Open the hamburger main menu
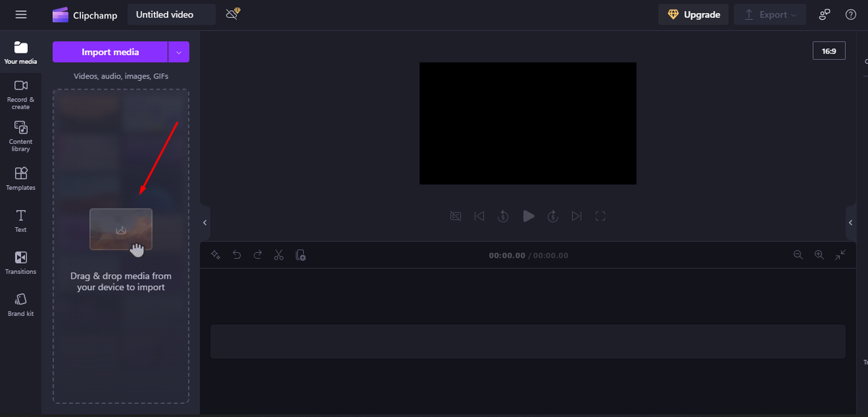868x417 pixels. click(x=21, y=14)
